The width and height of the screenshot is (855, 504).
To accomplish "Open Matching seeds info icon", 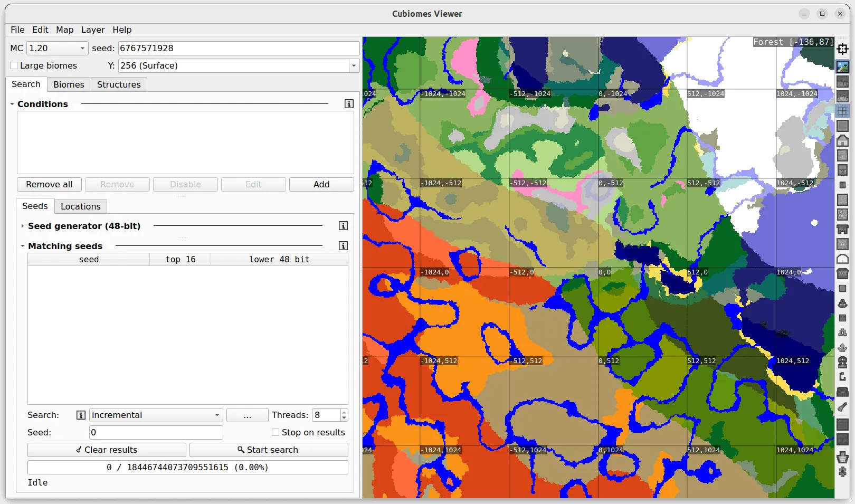I will pyautogui.click(x=343, y=246).
